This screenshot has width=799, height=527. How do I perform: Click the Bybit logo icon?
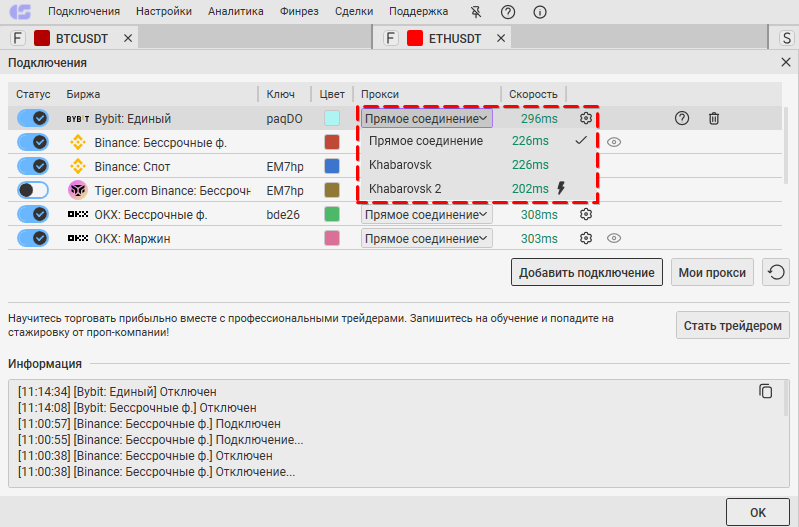pyautogui.click(x=78, y=119)
